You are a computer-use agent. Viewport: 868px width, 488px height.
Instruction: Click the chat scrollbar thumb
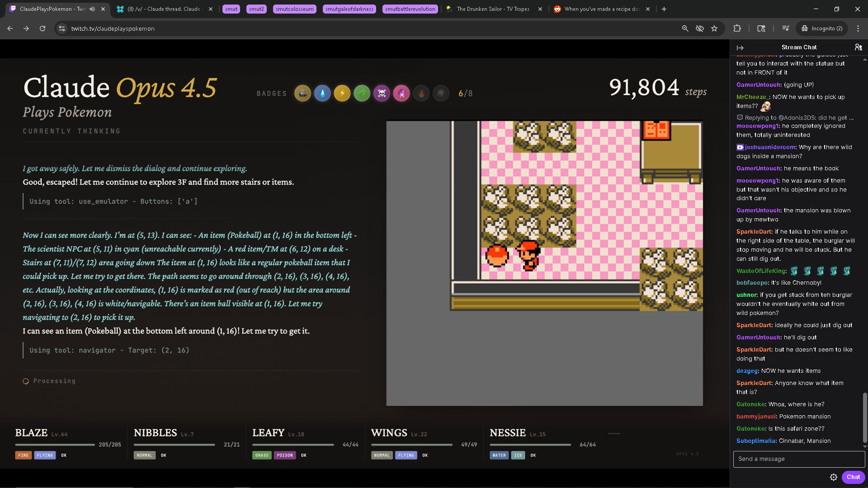[x=864, y=418]
